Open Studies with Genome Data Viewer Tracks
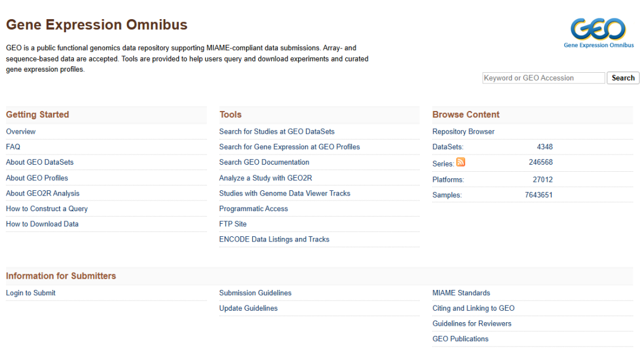644x349 pixels. pyautogui.click(x=284, y=193)
